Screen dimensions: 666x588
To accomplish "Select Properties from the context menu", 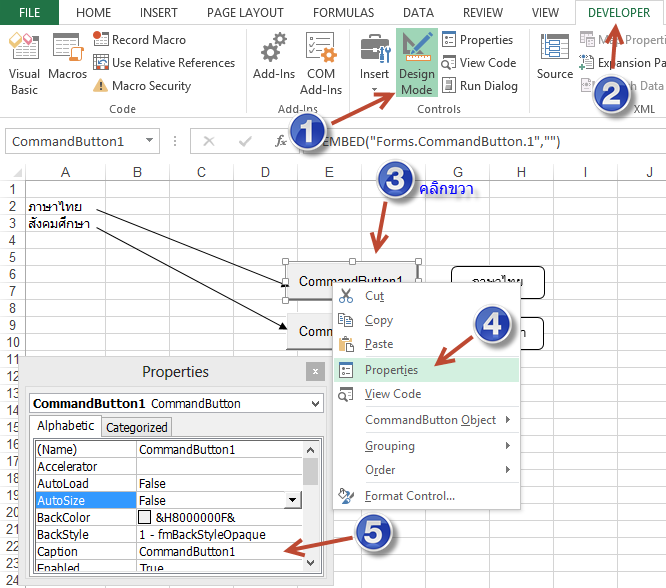I will point(392,370).
